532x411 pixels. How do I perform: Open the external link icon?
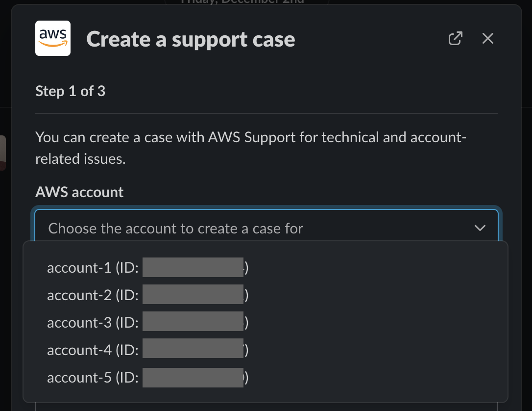click(x=455, y=38)
